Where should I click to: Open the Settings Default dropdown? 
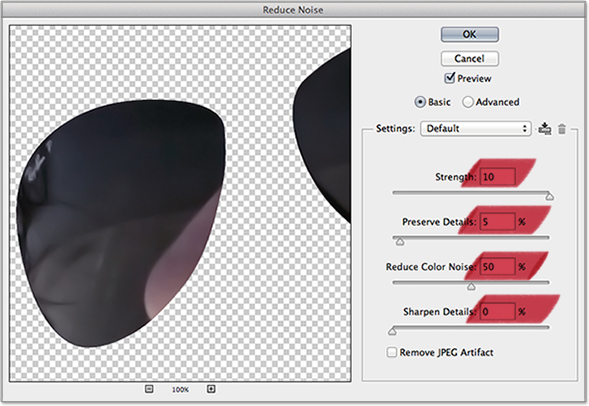[476, 128]
